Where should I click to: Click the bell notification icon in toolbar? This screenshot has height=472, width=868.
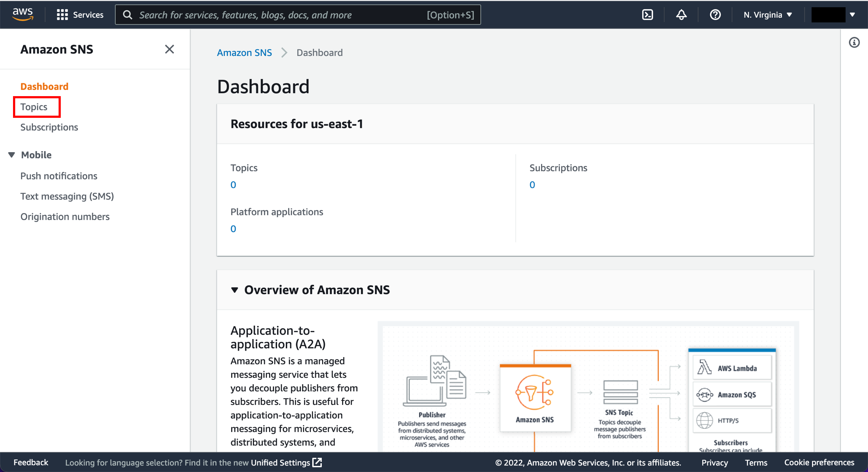681,14
